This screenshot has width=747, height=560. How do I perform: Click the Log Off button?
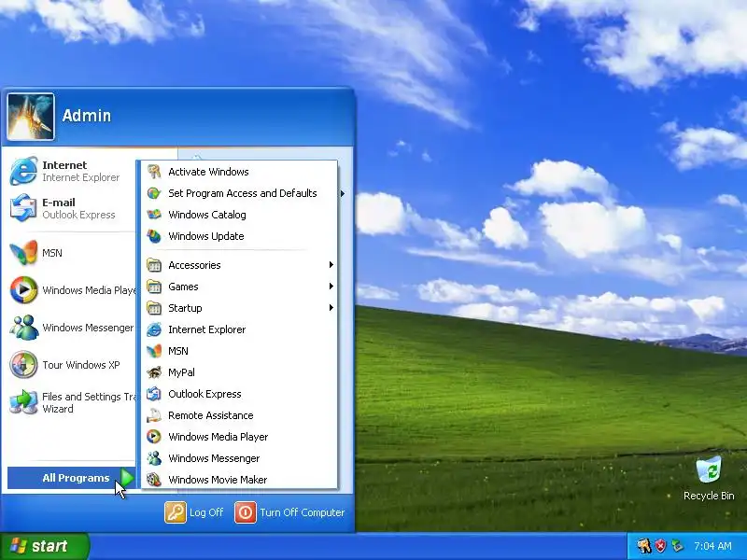click(194, 512)
